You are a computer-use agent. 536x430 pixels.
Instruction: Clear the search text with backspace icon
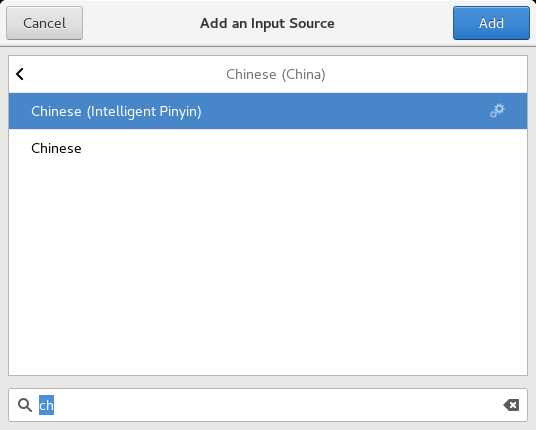tap(511, 405)
